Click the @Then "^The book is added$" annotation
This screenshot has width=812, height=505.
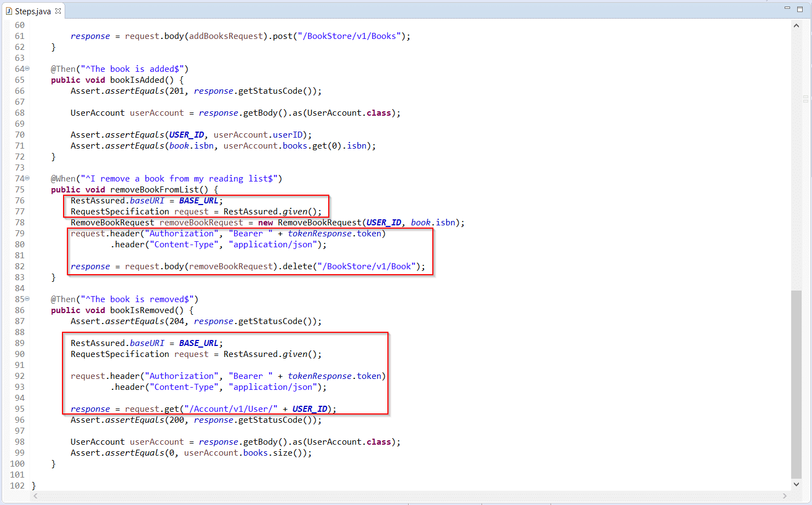pos(119,69)
